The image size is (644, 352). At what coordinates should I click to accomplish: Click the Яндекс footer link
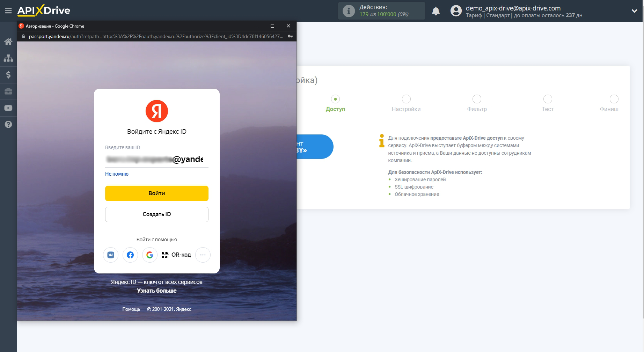184,309
